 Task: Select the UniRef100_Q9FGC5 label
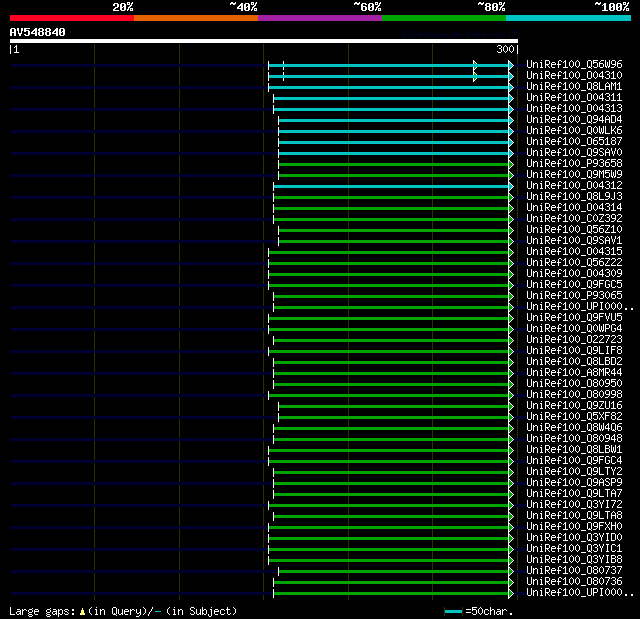(574, 285)
